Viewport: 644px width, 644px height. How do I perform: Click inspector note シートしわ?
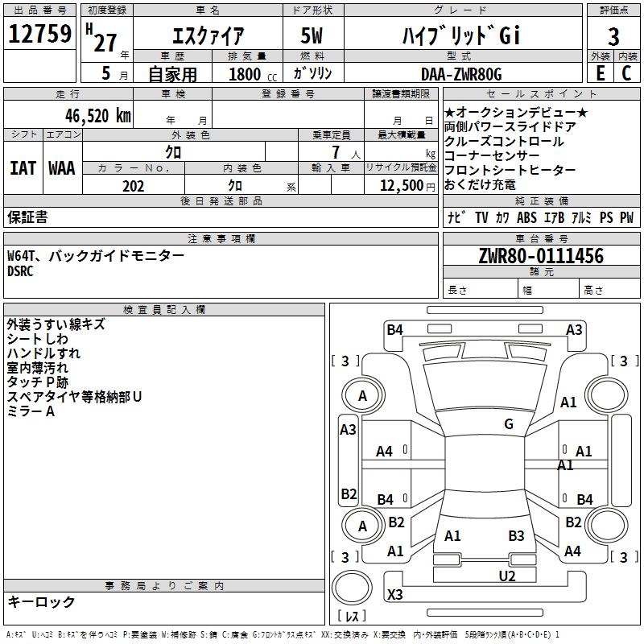tap(37, 339)
